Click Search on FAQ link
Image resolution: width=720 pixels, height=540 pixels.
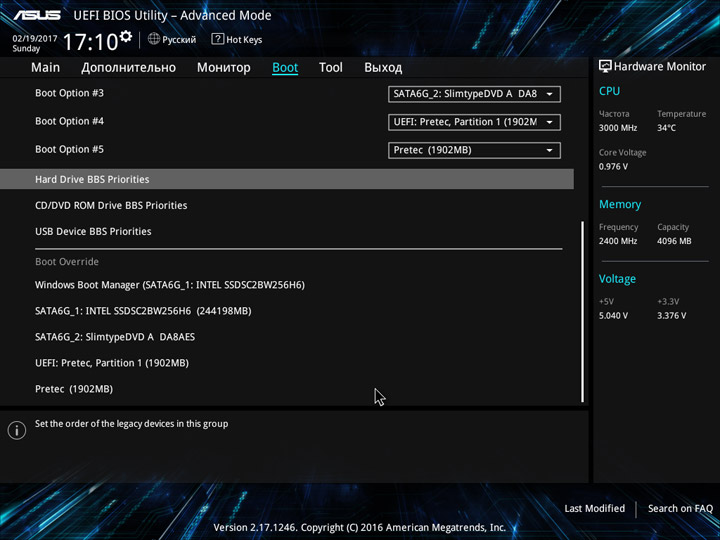click(x=681, y=508)
